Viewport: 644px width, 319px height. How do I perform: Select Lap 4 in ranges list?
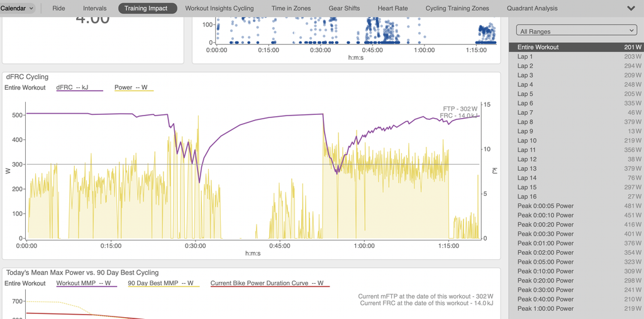pyautogui.click(x=576, y=85)
